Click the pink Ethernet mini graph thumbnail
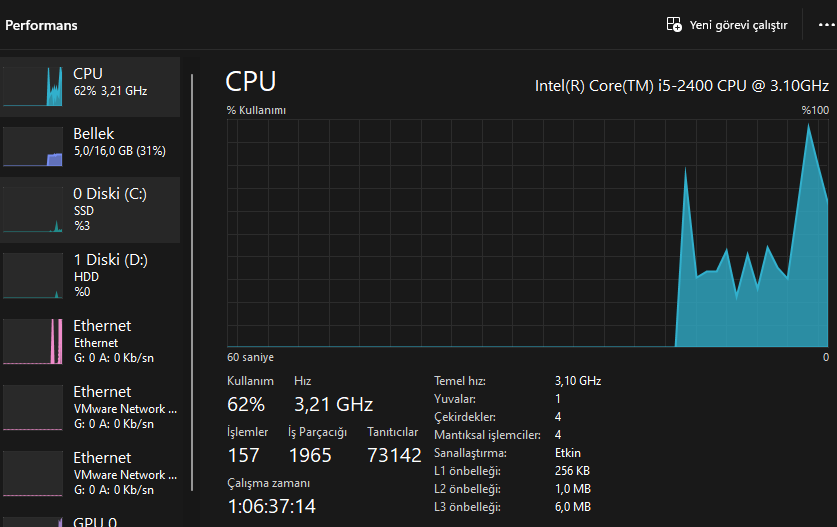837x527 pixels. pyautogui.click(x=34, y=342)
